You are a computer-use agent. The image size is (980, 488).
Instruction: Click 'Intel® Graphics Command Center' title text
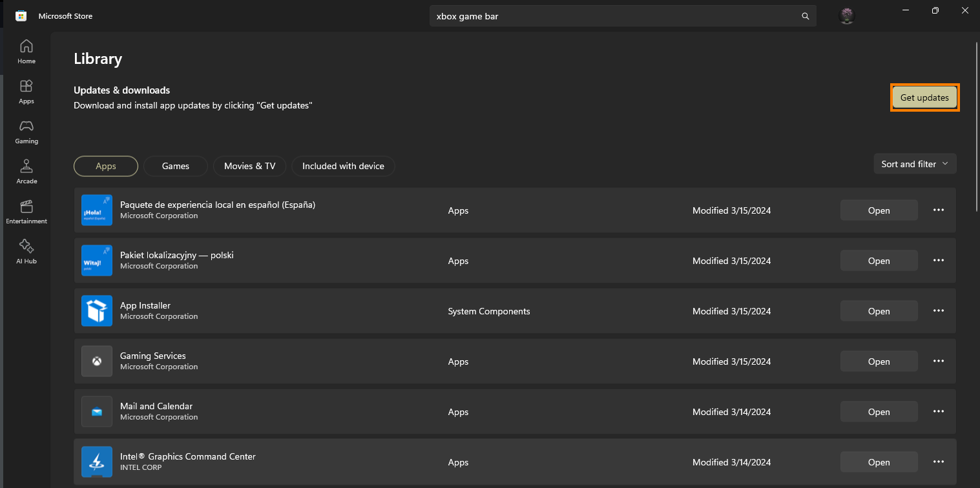[x=188, y=456]
